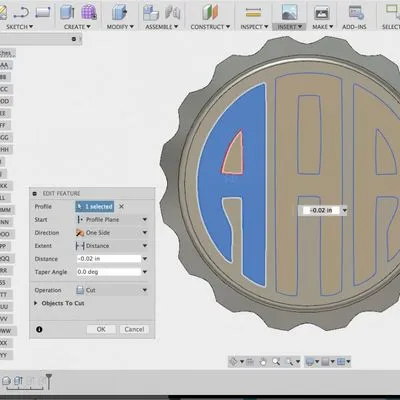The width and height of the screenshot is (400, 400).
Task: Open the Operation 'Cut' dropdown
Action: (112, 290)
